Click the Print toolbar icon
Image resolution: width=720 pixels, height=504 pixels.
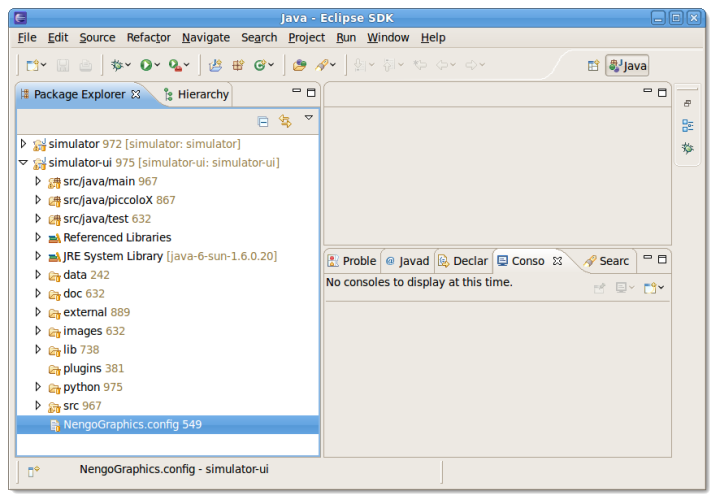click(x=85, y=66)
